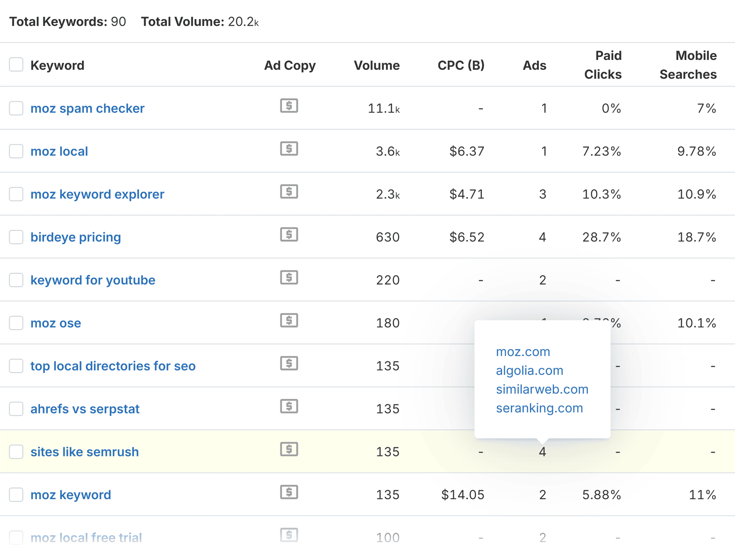735x560 pixels.
Task: Open ad copy icon for sites like semrush
Action: pos(289,449)
